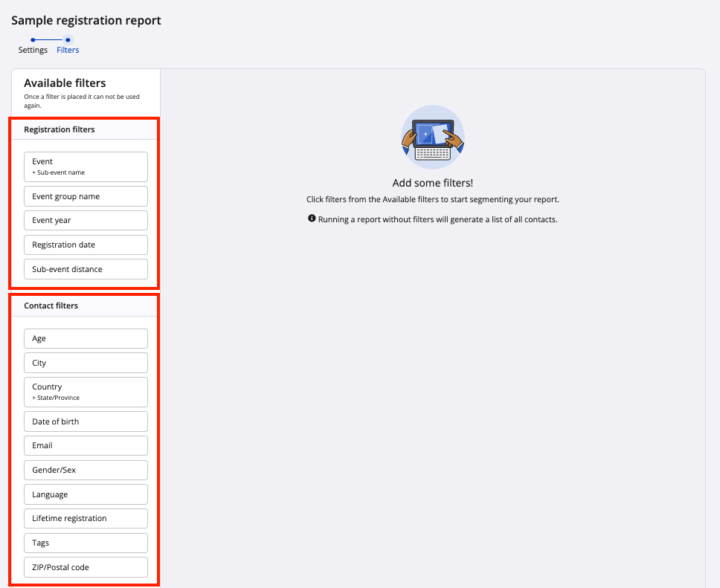Image resolution: width=720 pixels, height=588 pixels.
Task: Select the Filters step label
Action: tap(68, 50)
